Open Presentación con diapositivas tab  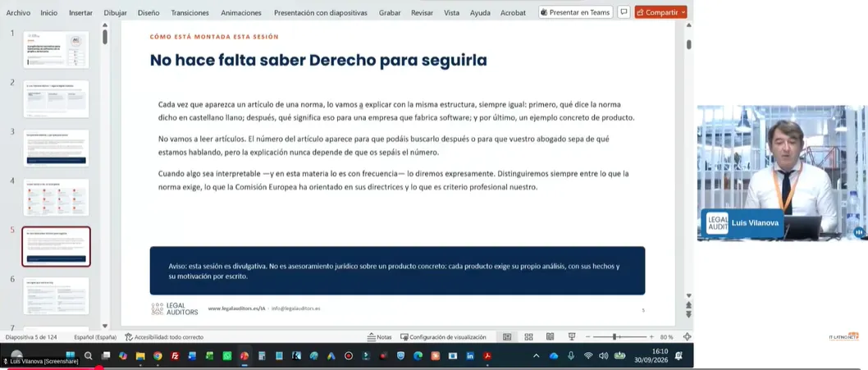[321, 13]
